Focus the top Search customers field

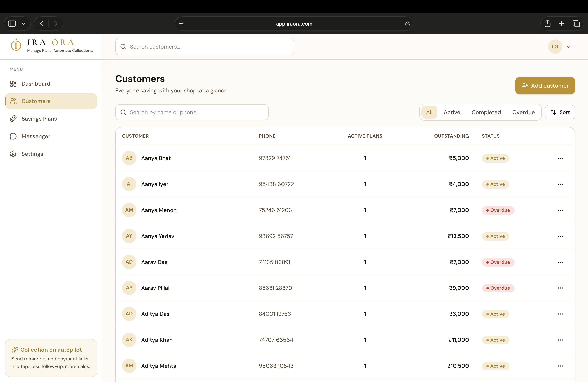tap(205, 47)
